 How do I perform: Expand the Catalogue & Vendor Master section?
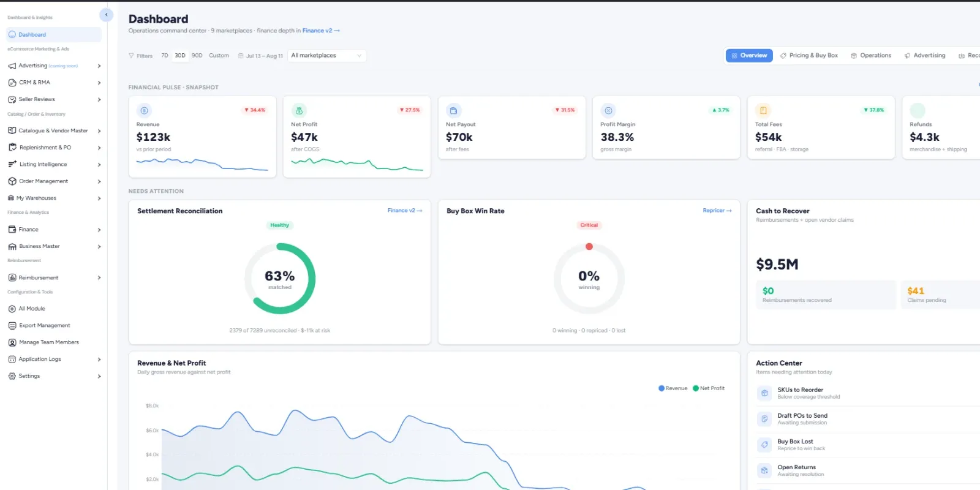(x=99, y=130)
